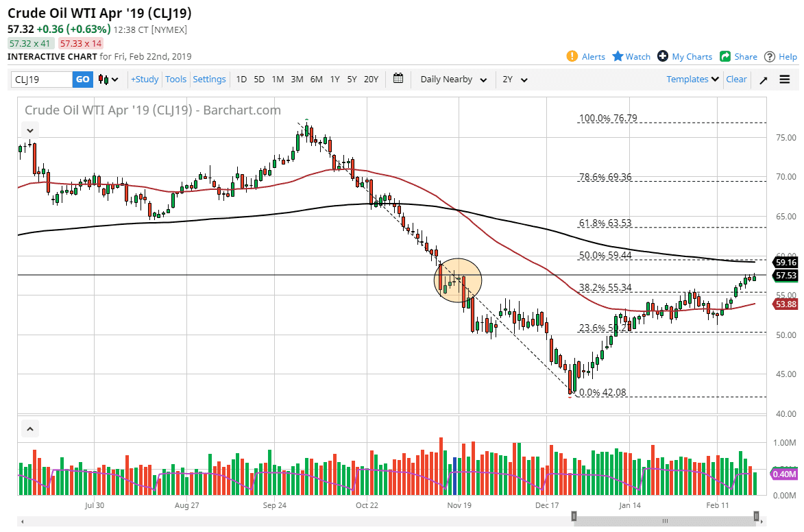The height and width of the screenshot is (532, 804).
Task: Open the Templates dropdown
Action: (692, 80)
